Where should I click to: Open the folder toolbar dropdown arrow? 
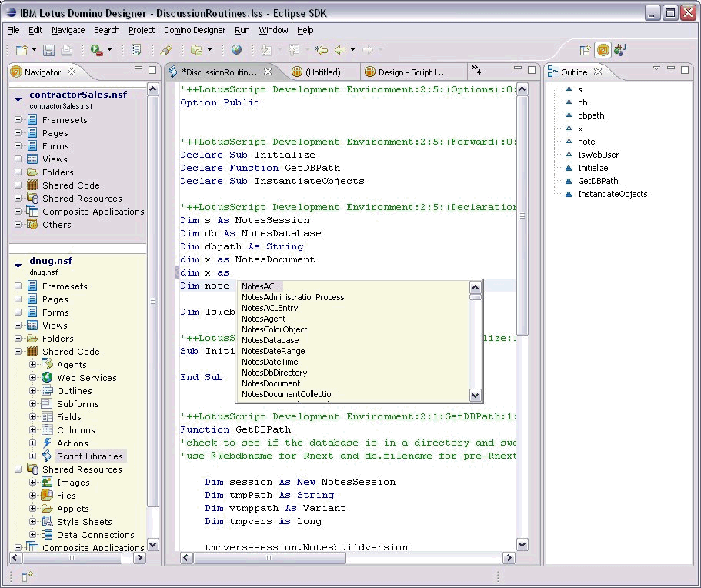coord(209,50)
